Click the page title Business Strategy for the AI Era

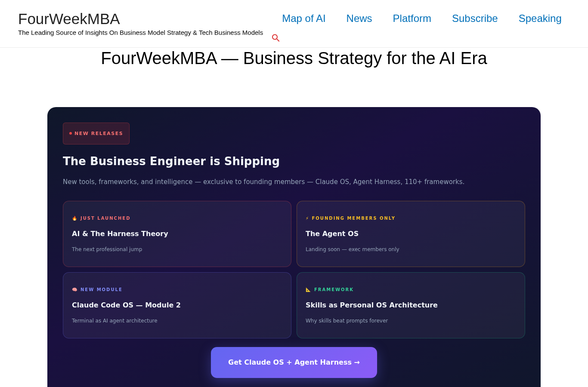294,58
